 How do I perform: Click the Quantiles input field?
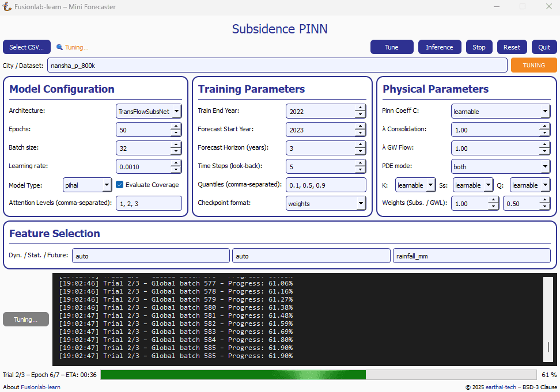326,185
